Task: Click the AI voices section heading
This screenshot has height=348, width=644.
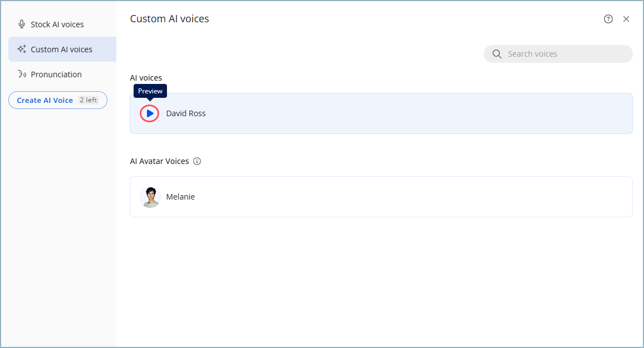Action: pyautogui.click(x=146, y=78)
